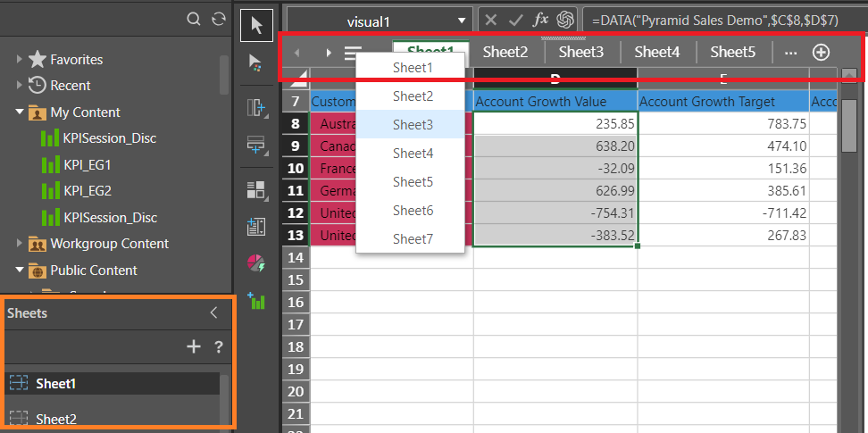This screenshot has height=433, width=868.
Task: Select the arrow pointer tool
Action: coord(257,24)
